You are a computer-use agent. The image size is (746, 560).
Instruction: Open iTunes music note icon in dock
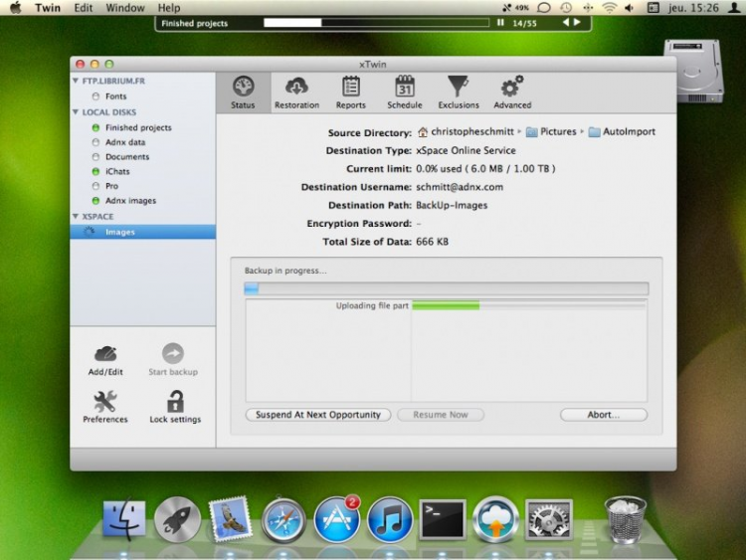click(x=389, y=520)
